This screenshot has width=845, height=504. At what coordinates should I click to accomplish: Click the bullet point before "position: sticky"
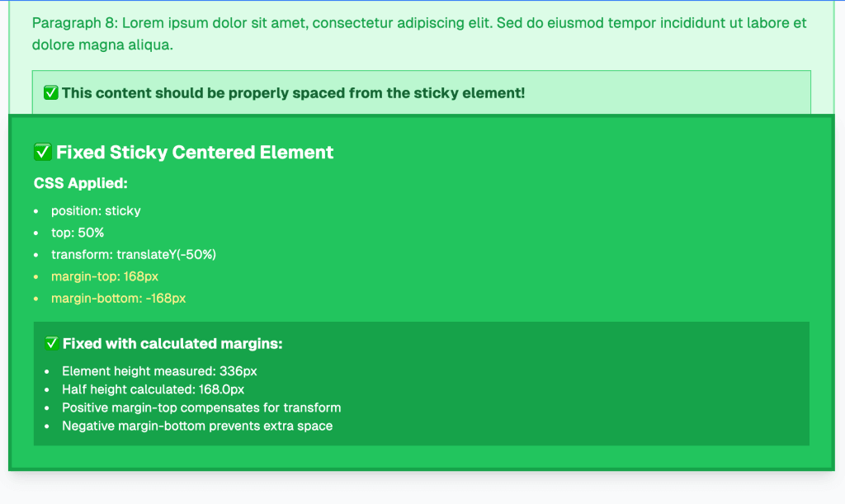click(36, 211)
